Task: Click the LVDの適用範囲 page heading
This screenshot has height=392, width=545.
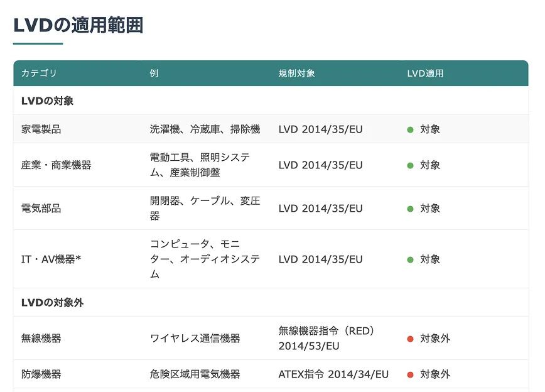Action: tap(78, 25)
